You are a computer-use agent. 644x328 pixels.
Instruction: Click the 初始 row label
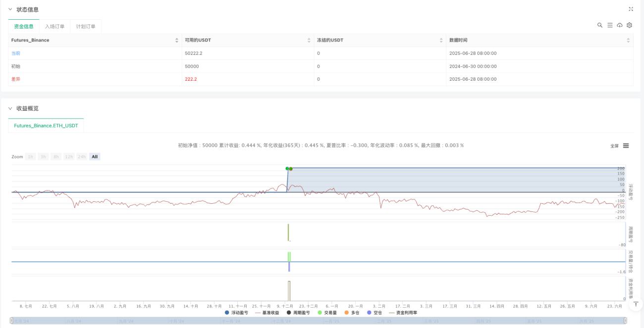(x=16, y=66)
